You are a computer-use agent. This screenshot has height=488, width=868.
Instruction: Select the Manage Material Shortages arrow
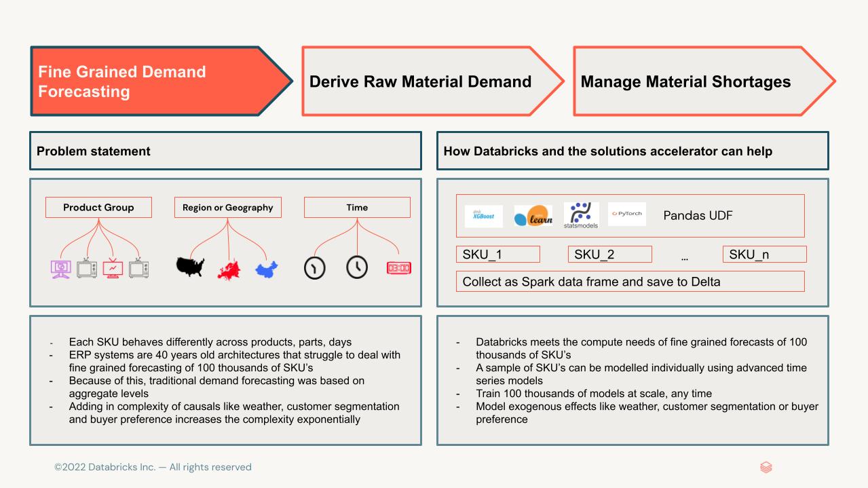[x=704, y=81]
